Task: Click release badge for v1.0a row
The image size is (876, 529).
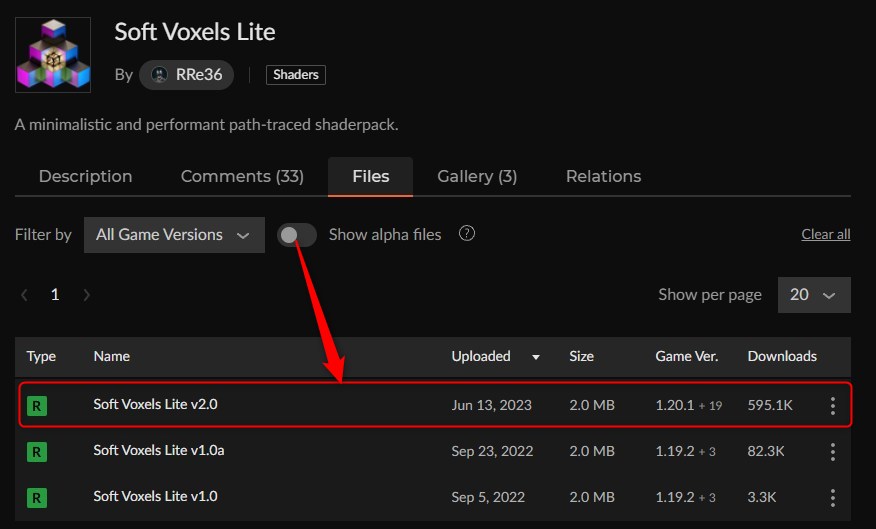Action: pos(37,451)
